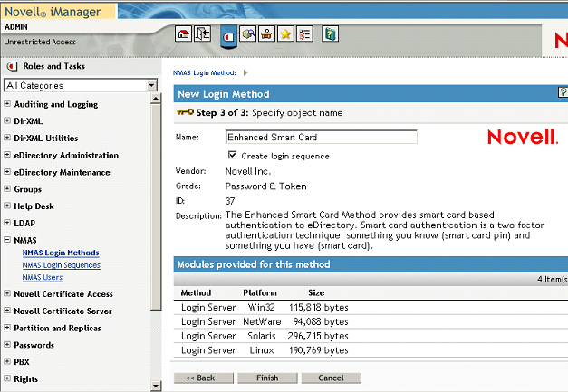
Task: Click NMAS Login Methods breadcrumb link
Action: click(205, 72)
